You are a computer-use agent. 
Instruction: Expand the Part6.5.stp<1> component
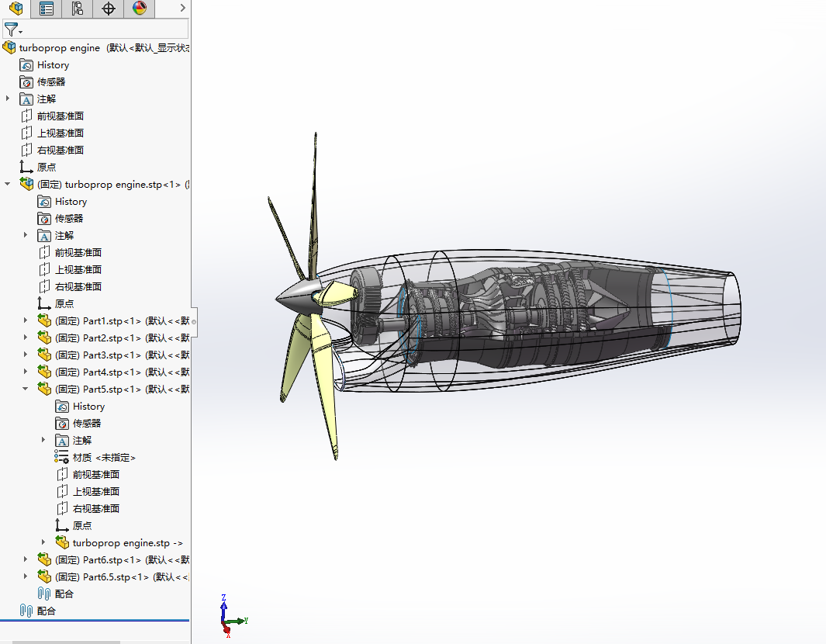[26, 576]
